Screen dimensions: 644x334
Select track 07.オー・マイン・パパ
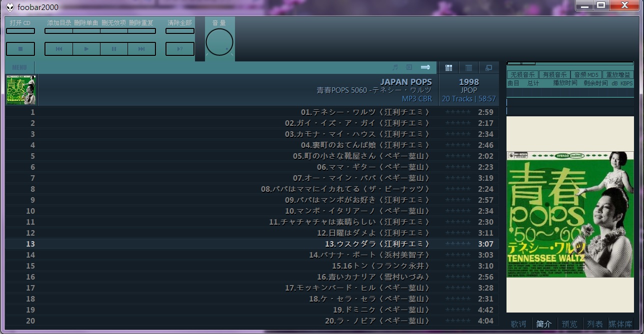tap(252, 178)
